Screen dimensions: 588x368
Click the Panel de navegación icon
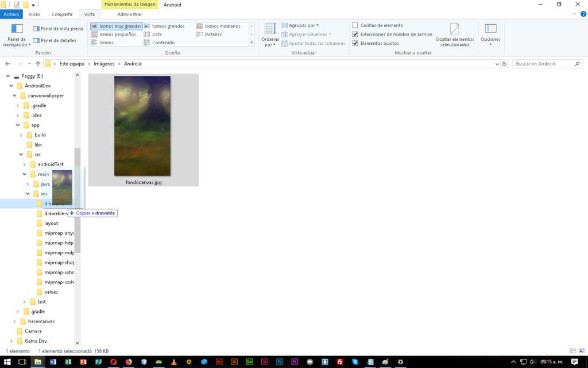(17, 29)
